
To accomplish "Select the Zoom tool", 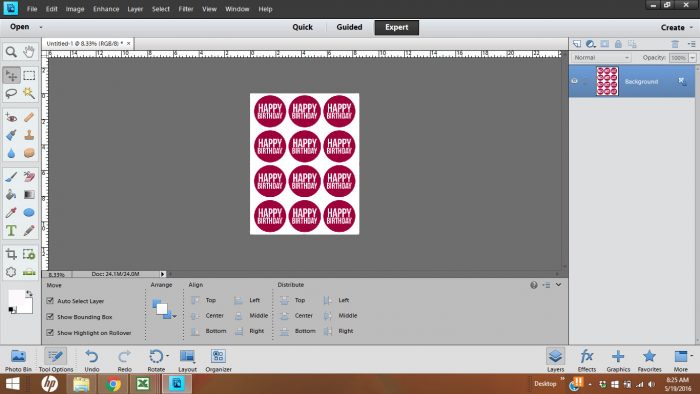I will click(x=11, y=52).
